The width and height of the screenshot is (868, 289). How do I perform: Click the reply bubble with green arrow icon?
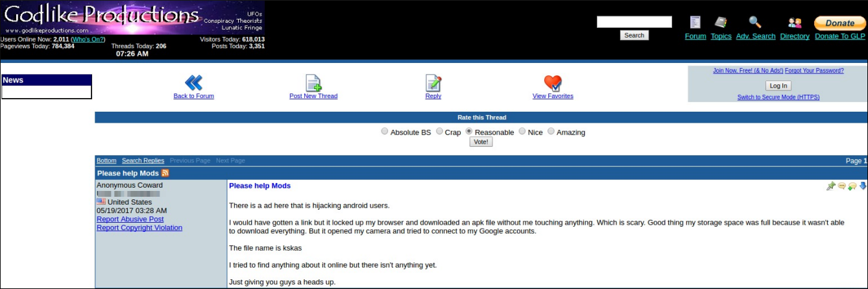click(x=852, y=186)
